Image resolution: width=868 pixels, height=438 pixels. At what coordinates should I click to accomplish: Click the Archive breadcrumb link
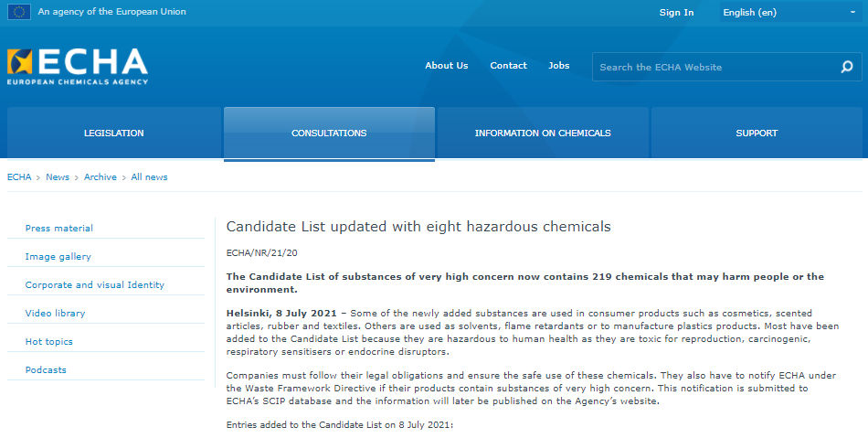point(101,177)
